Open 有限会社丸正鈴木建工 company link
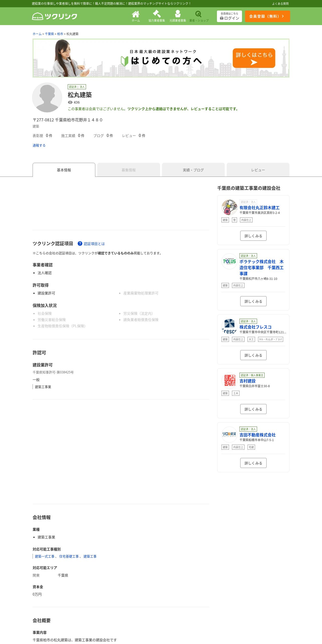The height and width of the screenshot is (644, 322). (260, 208)
